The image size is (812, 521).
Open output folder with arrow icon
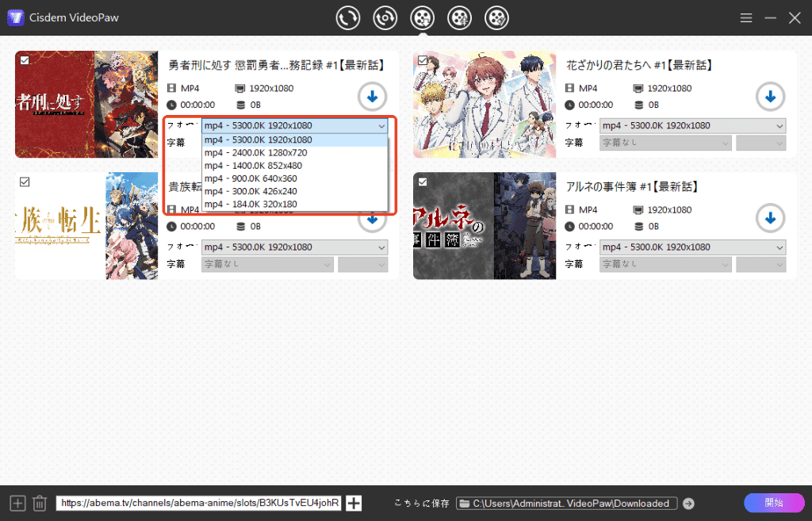coord(688,504)
